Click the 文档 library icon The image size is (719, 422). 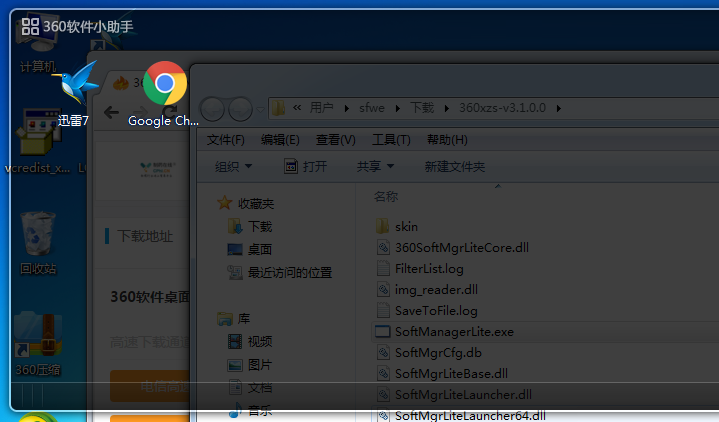235,388
